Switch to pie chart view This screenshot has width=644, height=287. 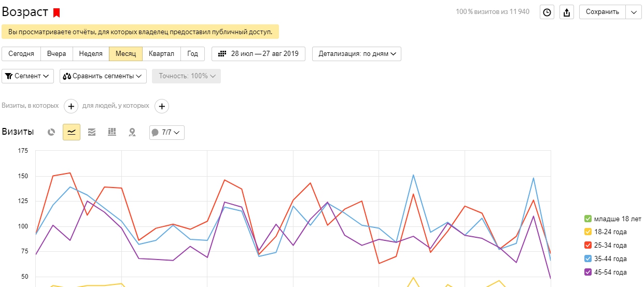(51, 132)
